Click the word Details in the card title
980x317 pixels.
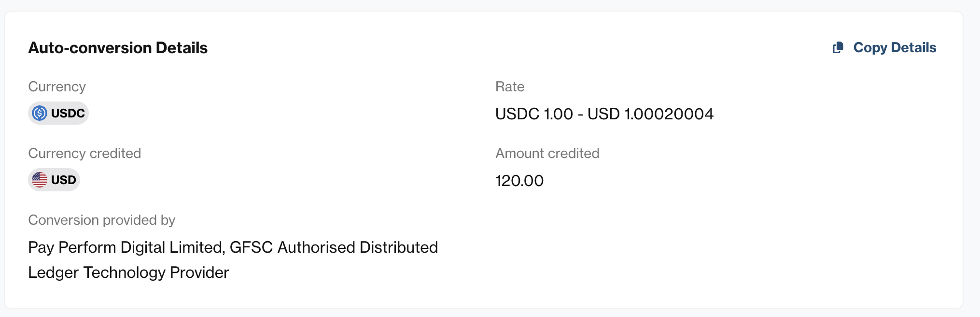tap(182, 48)
